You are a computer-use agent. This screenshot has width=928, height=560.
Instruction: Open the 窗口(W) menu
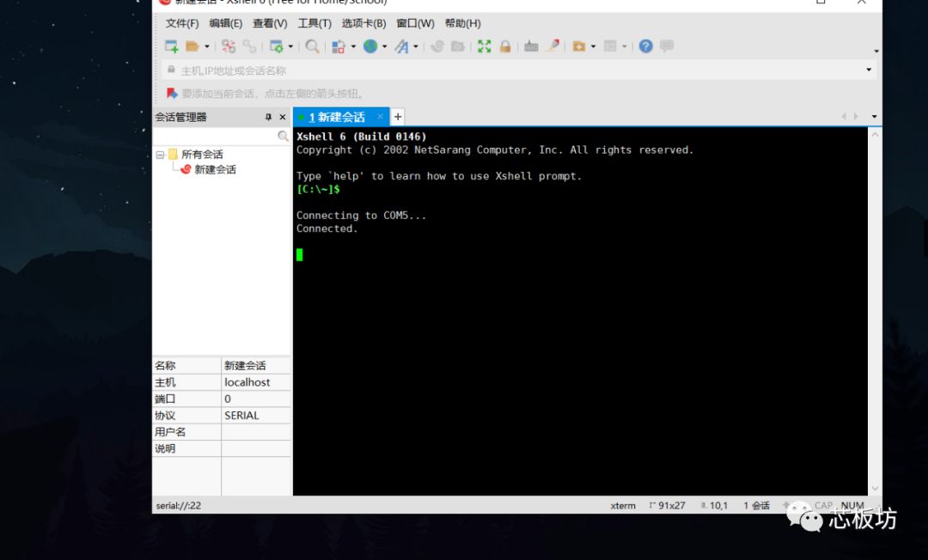[x=415, y=23]
